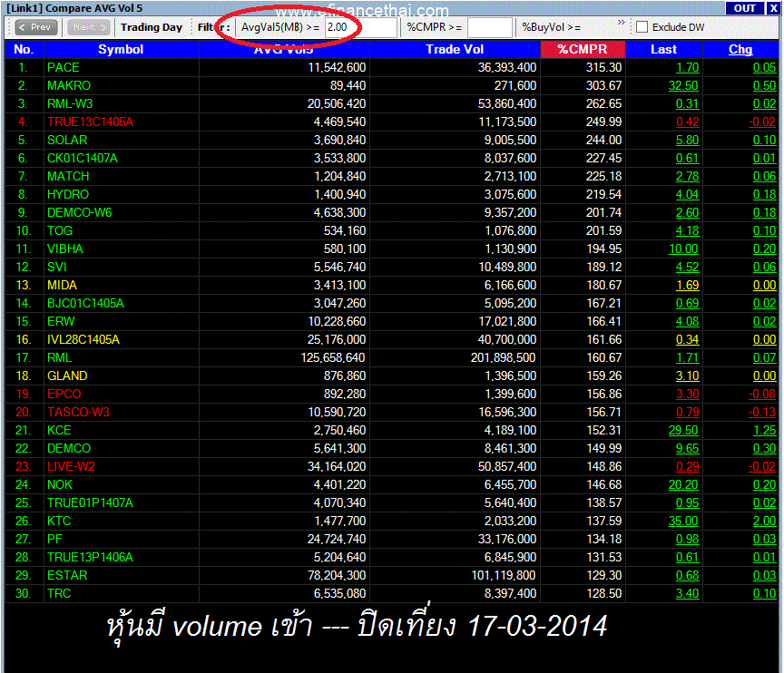Open NOK last price 20.20 link

pos(683,484)
